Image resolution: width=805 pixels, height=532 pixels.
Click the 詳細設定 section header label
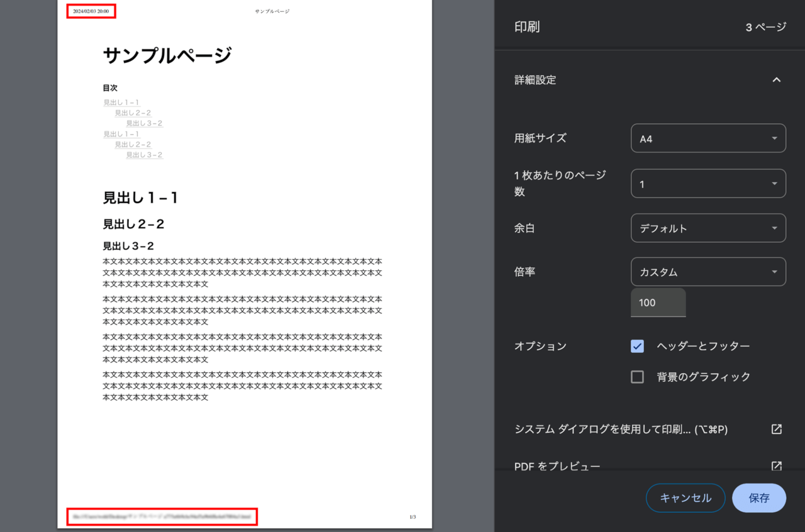point(535,80)
